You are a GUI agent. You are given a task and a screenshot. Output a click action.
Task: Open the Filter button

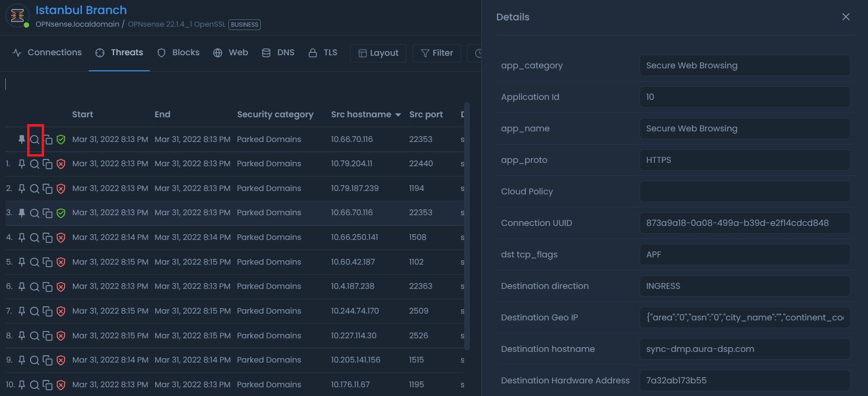point(437,53)
